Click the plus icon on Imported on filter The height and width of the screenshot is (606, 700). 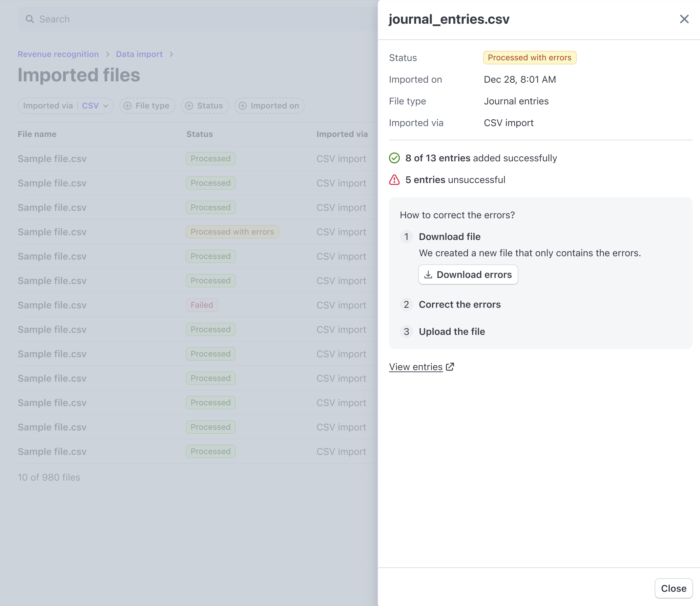coord(243,105)
